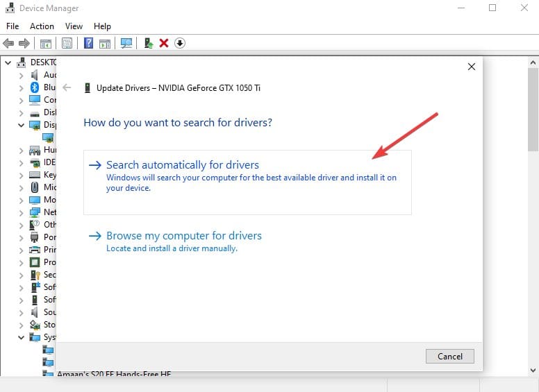Image resolution: width=539 pixels, height=392 pixels.
Task: Click the Disable device down-arrow icon
Action: (x=180, y=43)
